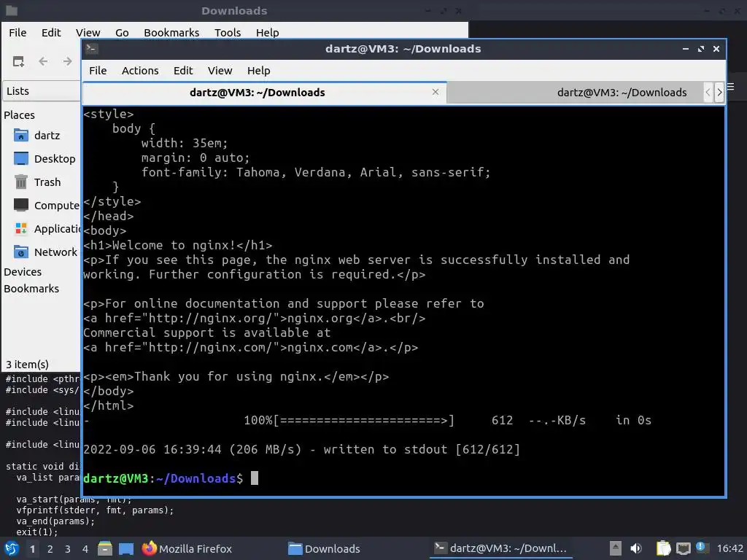
Task: Click the Places section header
Action: point(19,115)
